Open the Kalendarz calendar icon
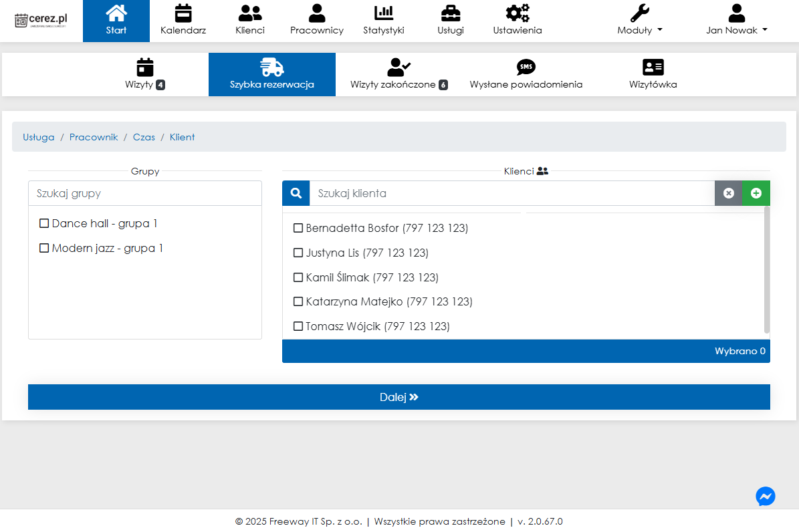 pos(183,13)
